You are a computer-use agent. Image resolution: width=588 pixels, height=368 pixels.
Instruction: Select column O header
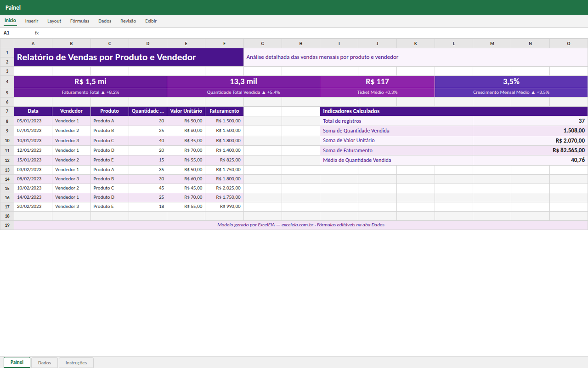(569, 43)
